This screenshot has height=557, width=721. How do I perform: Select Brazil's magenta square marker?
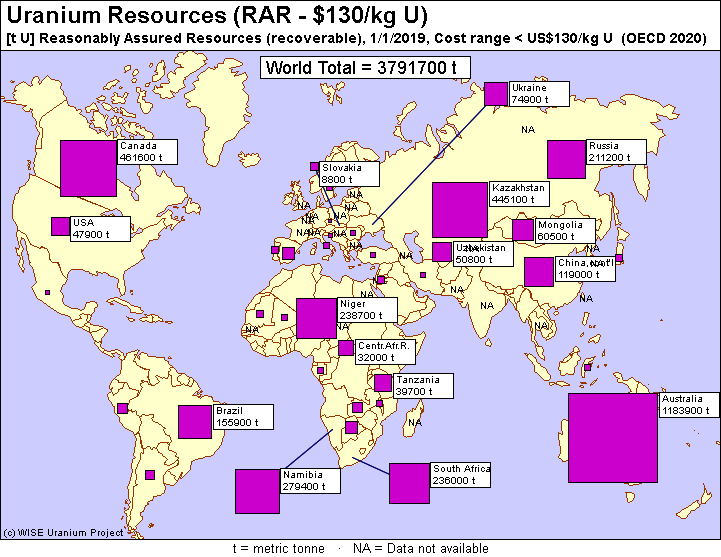coord(195,422)
